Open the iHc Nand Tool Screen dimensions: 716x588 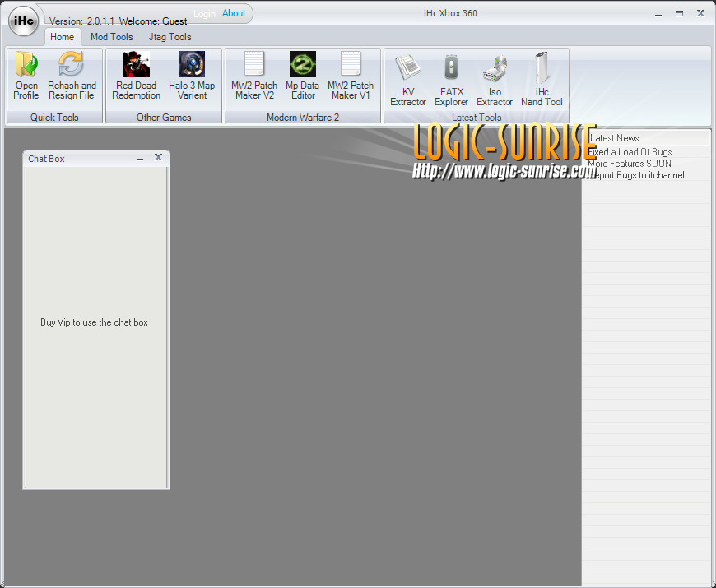point(542,81)
